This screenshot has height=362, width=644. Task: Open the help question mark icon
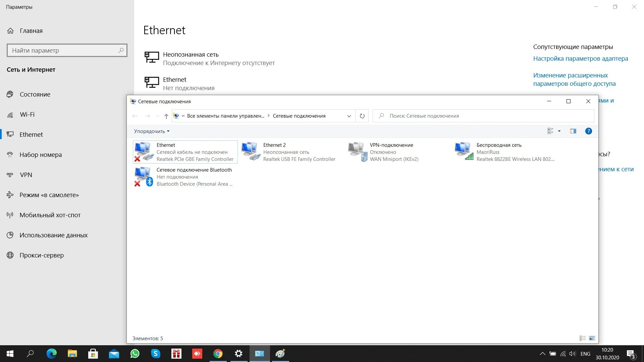click(x=588, y=131)
